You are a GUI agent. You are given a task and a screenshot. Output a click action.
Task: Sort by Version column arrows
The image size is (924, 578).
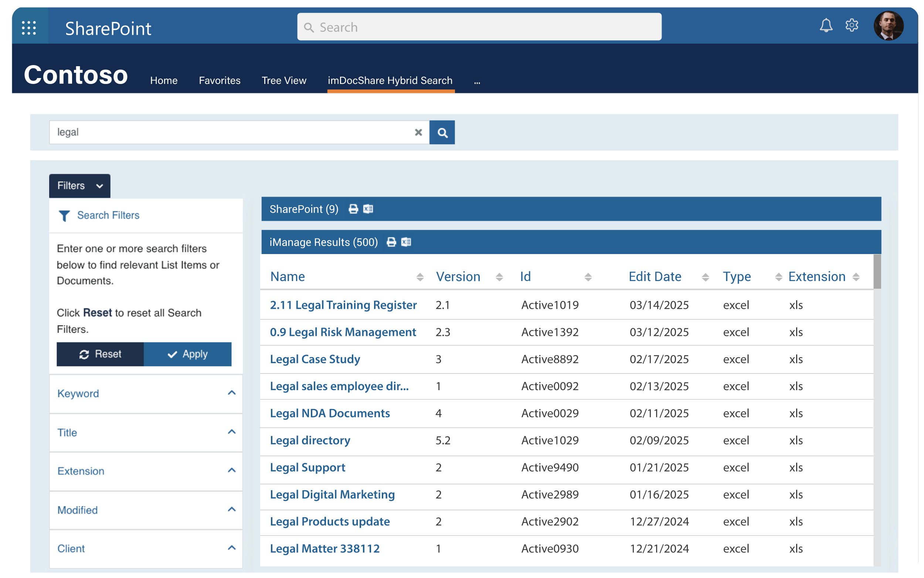[x=499, y=277]
